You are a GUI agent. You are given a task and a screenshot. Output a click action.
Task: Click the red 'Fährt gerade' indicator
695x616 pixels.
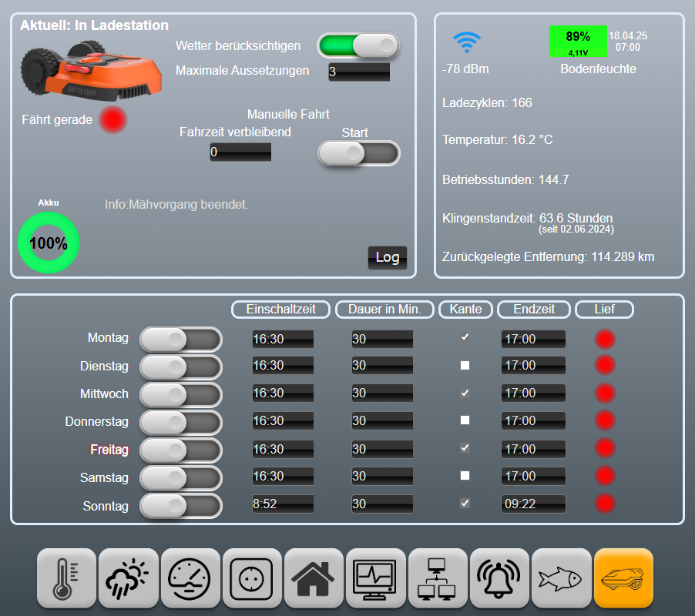tap(113, 119)
